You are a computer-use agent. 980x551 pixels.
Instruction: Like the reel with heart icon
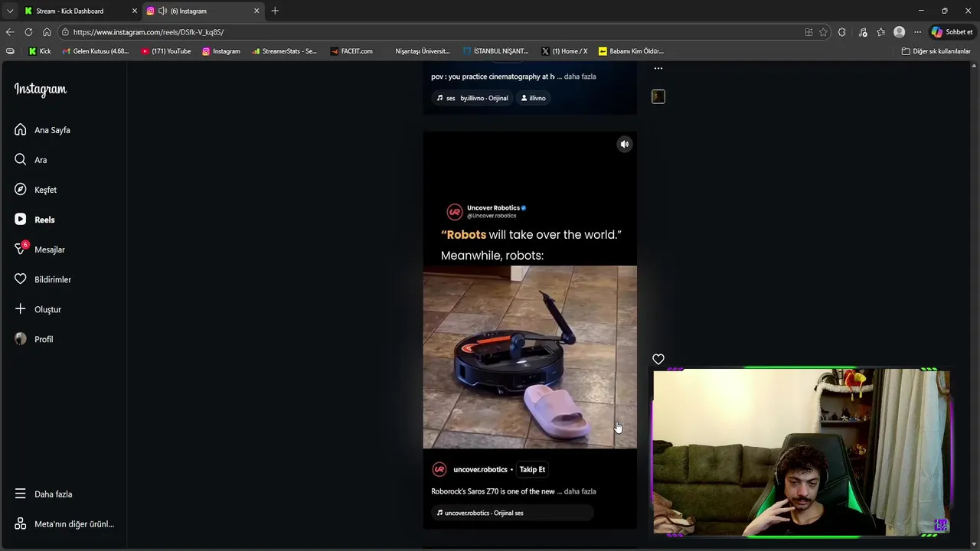click(658, 359)
